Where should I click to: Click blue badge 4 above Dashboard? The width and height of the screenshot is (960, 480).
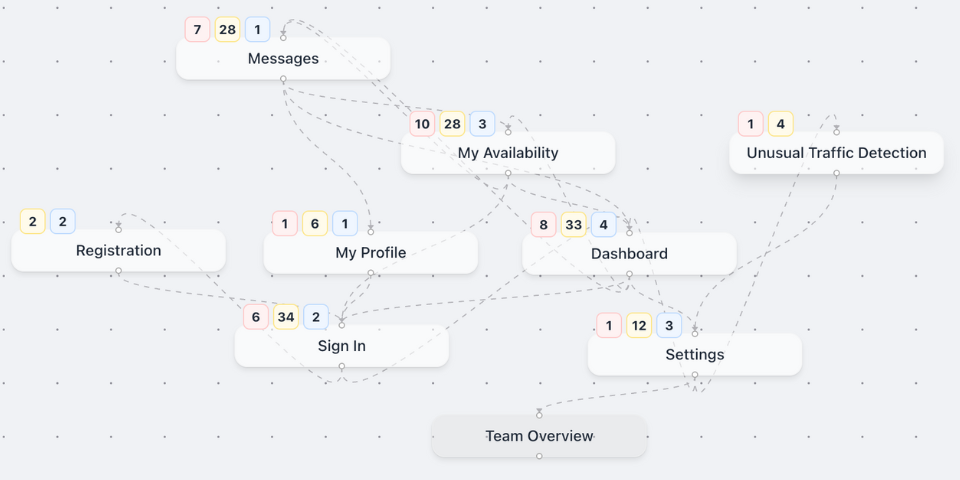coord(603,225)
